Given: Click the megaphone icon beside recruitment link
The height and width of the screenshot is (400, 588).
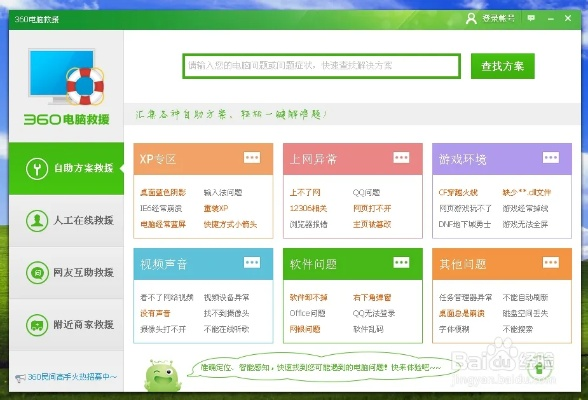Looking at the screenshot, I should pos(20,378).
